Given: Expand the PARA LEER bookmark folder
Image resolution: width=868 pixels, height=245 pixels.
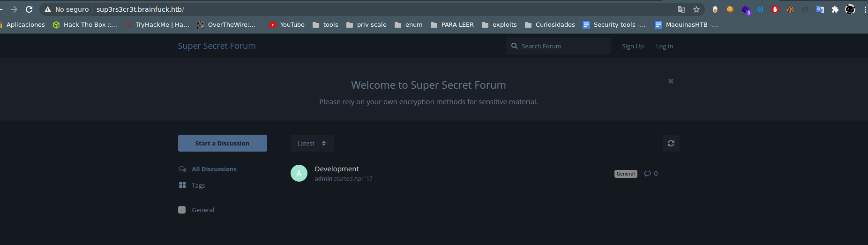Looking at the screenshot, I should [x=452, y=25].
